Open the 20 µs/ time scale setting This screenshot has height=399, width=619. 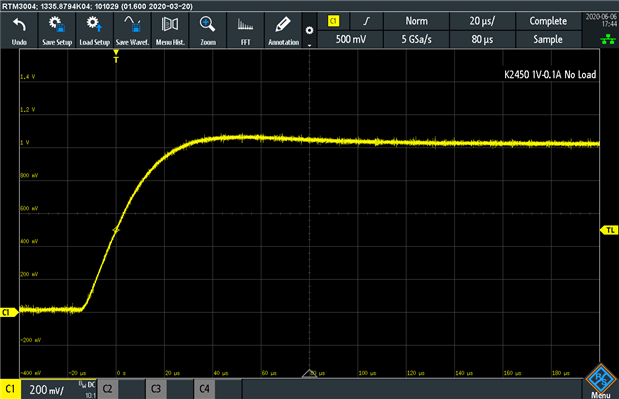tap(482, 21)
